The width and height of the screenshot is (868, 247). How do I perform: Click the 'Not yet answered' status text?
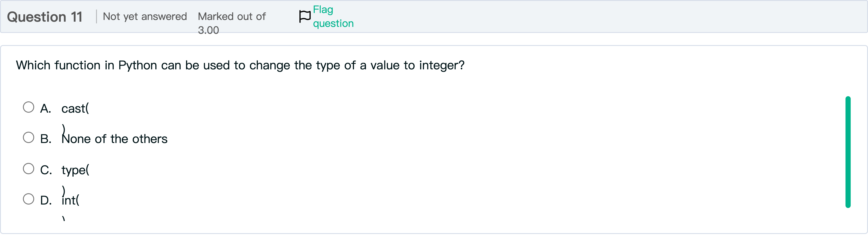(145, 16)
